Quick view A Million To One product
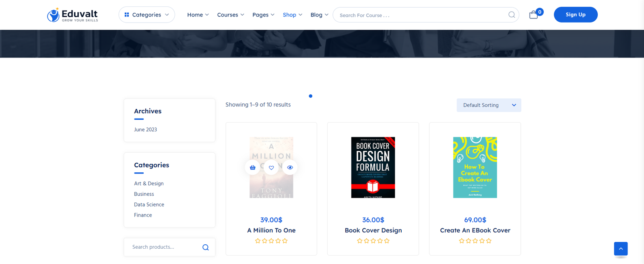 point(290,168)
